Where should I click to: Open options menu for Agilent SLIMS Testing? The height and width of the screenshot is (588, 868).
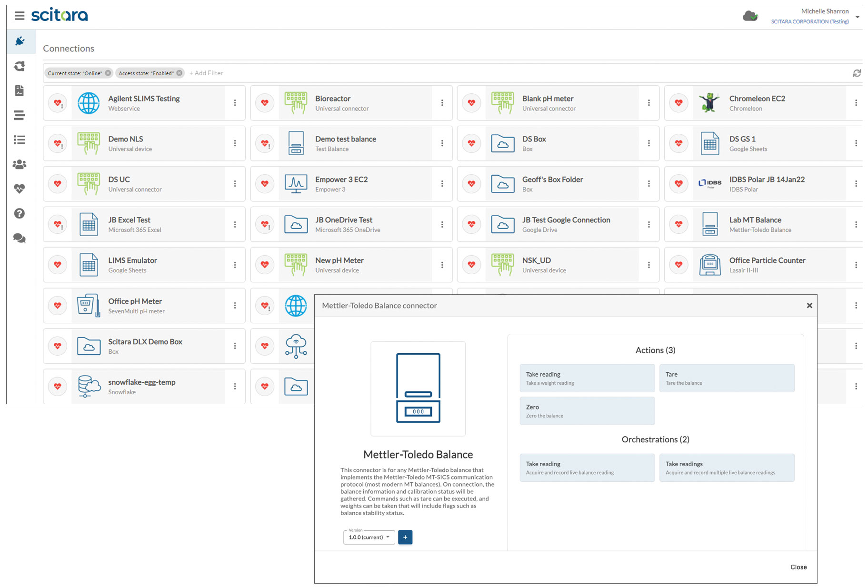click(235, 103)
